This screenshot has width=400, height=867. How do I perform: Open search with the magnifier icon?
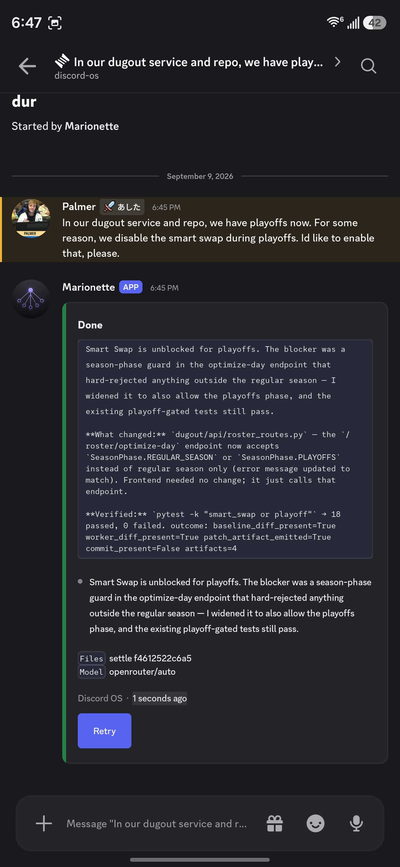tap(368, 66)
